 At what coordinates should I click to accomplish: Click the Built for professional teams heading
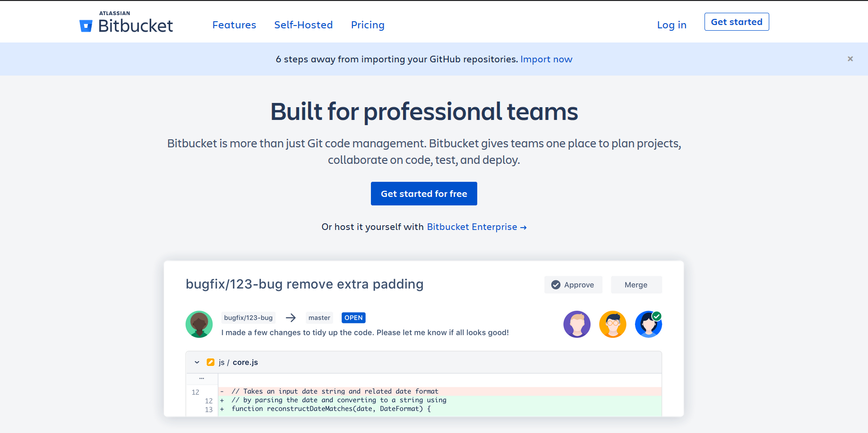(x=424, y=112)
